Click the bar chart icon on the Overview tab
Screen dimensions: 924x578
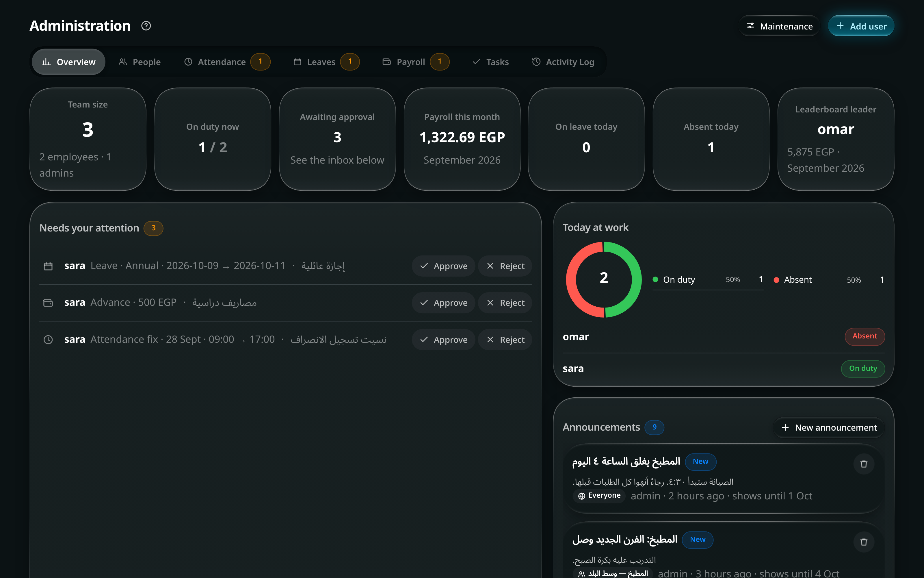point(47,62)
